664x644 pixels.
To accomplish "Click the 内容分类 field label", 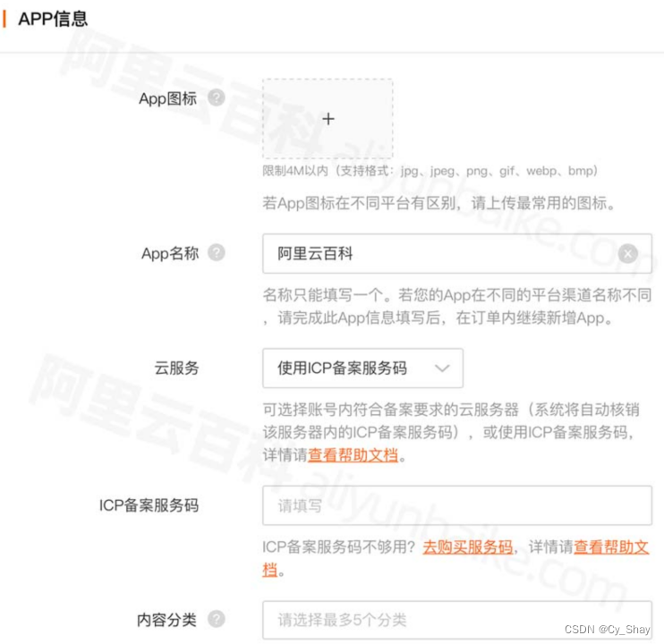I will coord(166,620).
